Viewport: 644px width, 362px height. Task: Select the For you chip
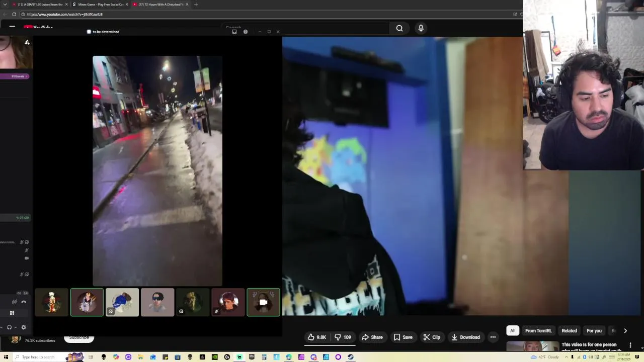point(594,331)
